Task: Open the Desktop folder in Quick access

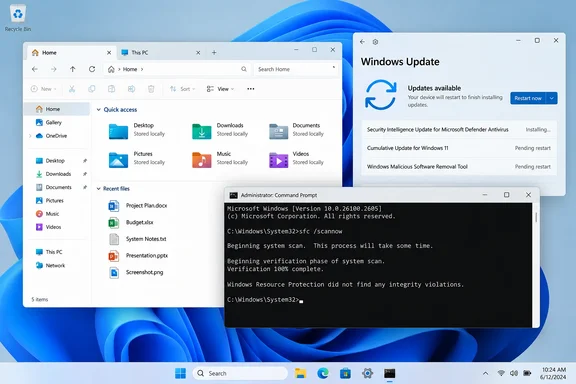Action: click(x=137, y=130)
